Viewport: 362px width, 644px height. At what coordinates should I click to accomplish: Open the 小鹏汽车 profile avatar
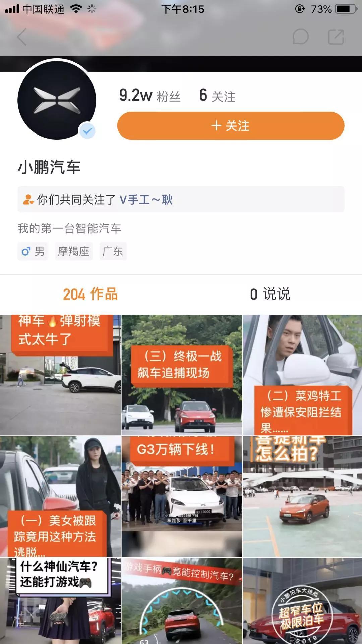tap(57, 100)
